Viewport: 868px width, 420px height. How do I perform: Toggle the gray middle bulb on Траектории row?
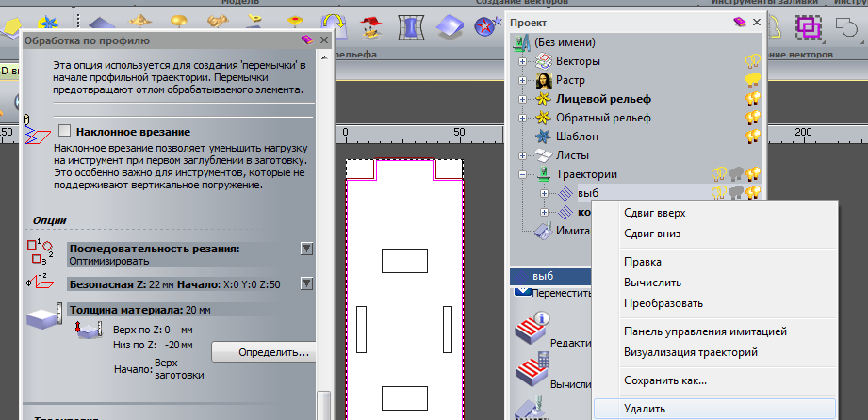(736, 174)
